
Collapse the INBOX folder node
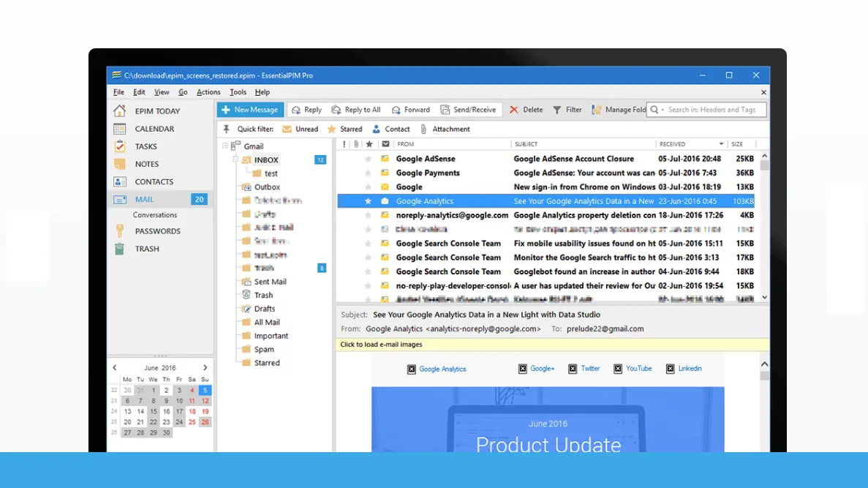tap(235, 159)
